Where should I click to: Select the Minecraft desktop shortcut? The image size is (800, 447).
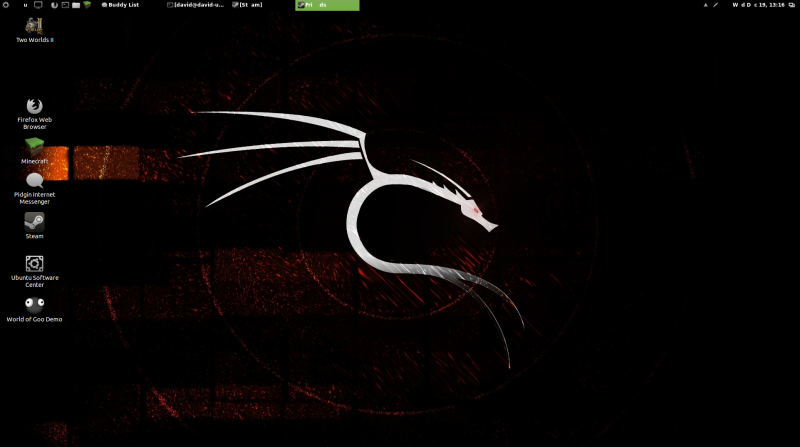pyautogui.click(x=34, y=151)
